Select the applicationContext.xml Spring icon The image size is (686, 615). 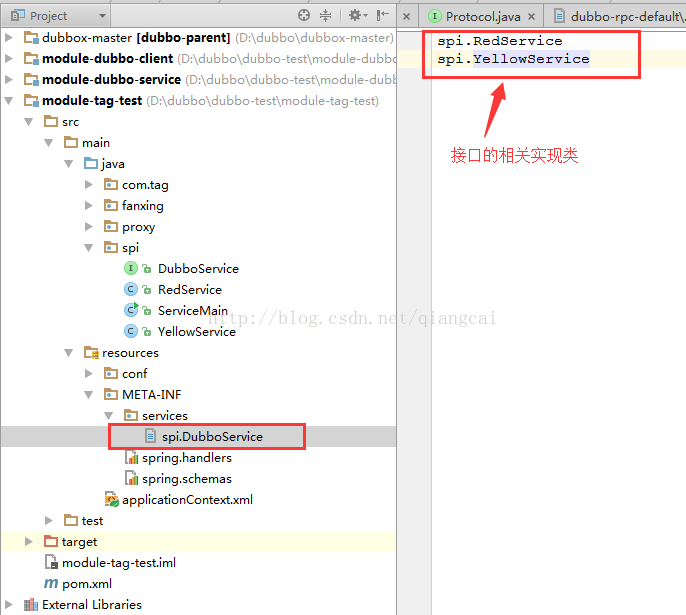point(112,500)
